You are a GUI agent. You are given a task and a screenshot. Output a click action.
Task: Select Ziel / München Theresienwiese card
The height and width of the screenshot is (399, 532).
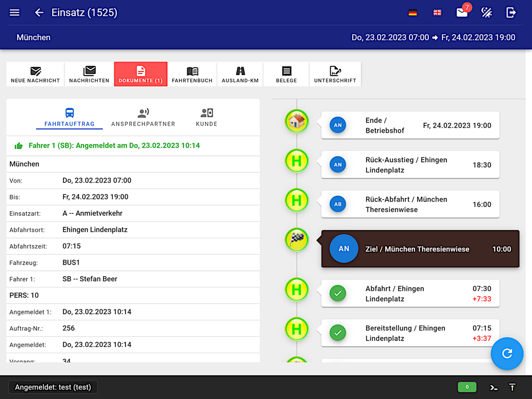click(x=420, y=248)
